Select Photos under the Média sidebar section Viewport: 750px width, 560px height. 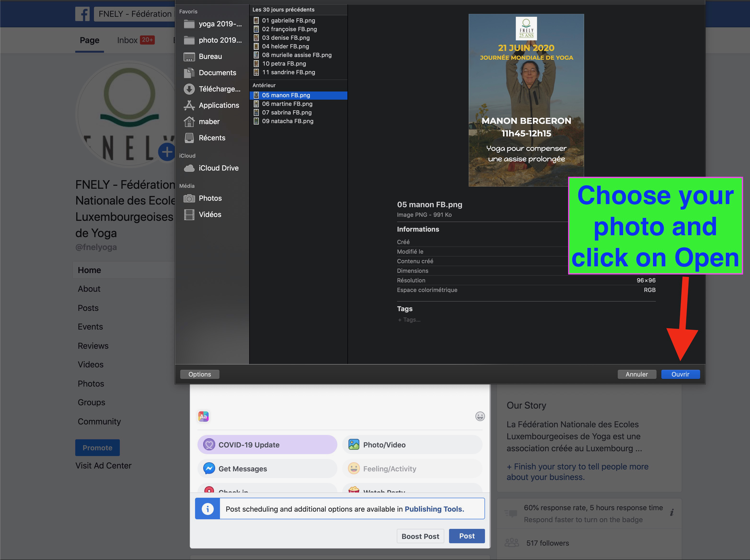click(x=210, y=198)
